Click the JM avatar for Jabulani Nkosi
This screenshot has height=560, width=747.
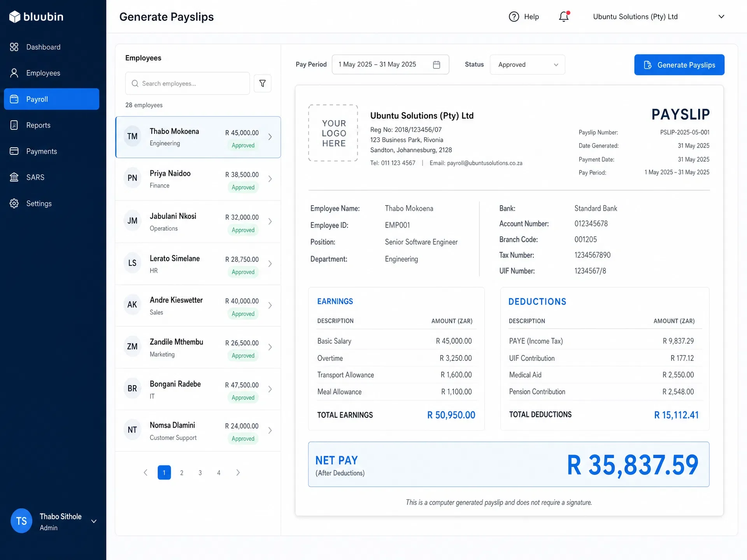132,221
